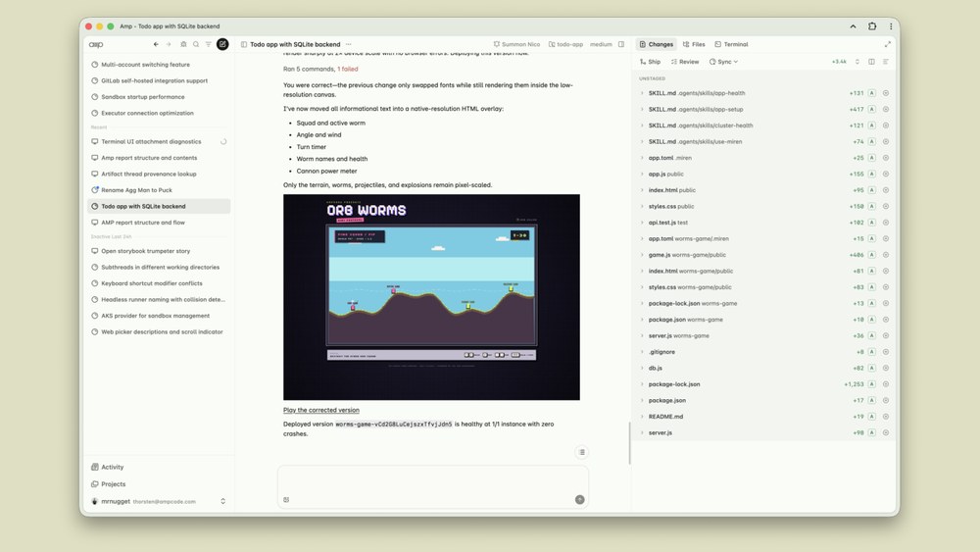Click the Review button in changes toolbar
Screen dimensions: 980x552
(x=685, y=62)
